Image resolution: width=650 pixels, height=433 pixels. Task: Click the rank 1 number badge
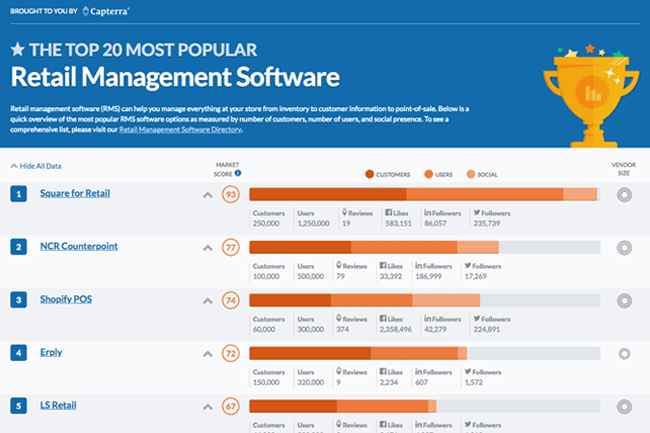19,194
